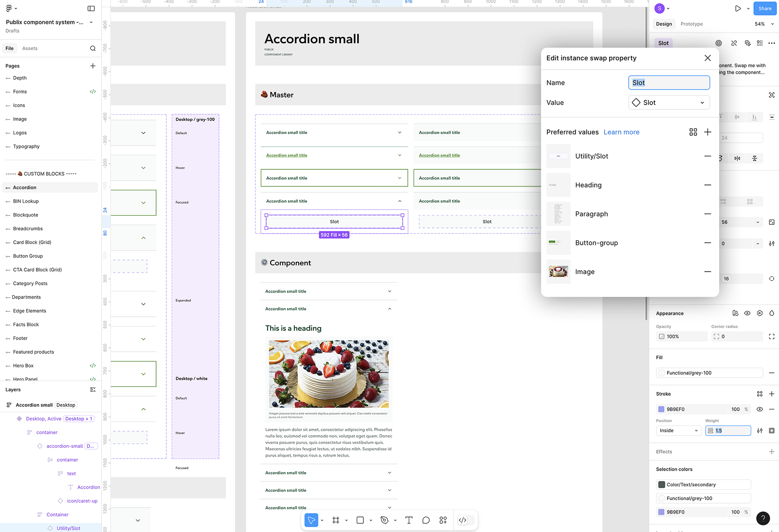
Task: Select the Rectangle shape tool
Action: (x=360, y=520)
